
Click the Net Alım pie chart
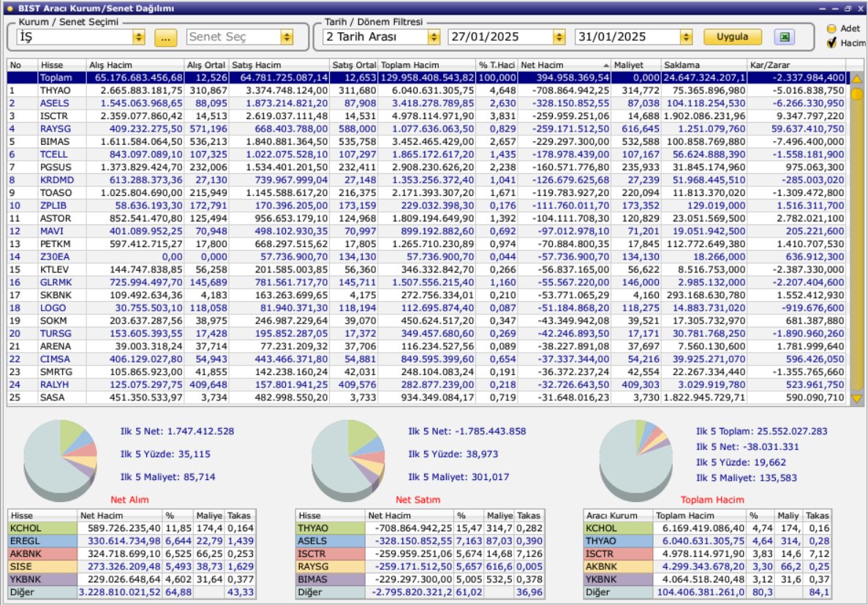coord(61,459)
